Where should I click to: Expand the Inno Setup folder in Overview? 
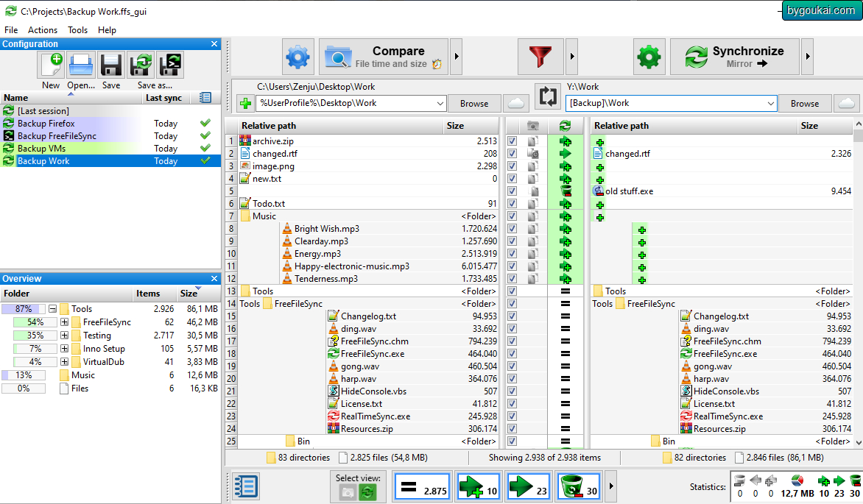[64, 349]
